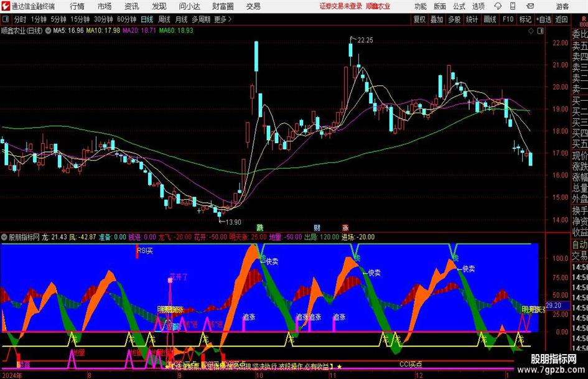
Task: Open the 交易 menu
Action: point(253,6)
